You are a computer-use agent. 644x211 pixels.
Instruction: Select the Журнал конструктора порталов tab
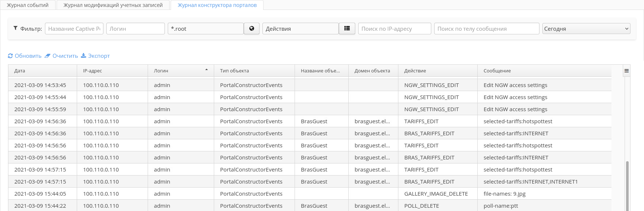[217, 5]
